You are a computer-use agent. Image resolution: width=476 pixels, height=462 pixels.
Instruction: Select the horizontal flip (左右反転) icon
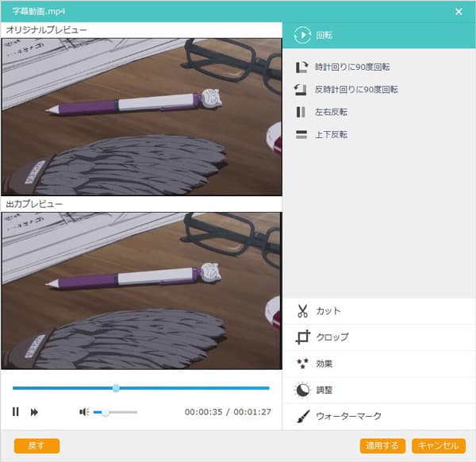click(x=301, y=112)
